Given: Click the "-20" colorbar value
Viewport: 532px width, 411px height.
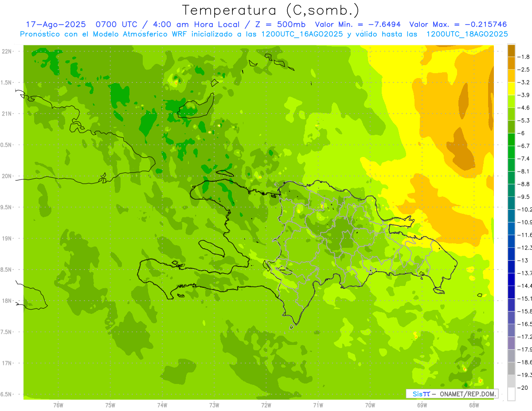Looking at the screenshot, I should (523, 388).
